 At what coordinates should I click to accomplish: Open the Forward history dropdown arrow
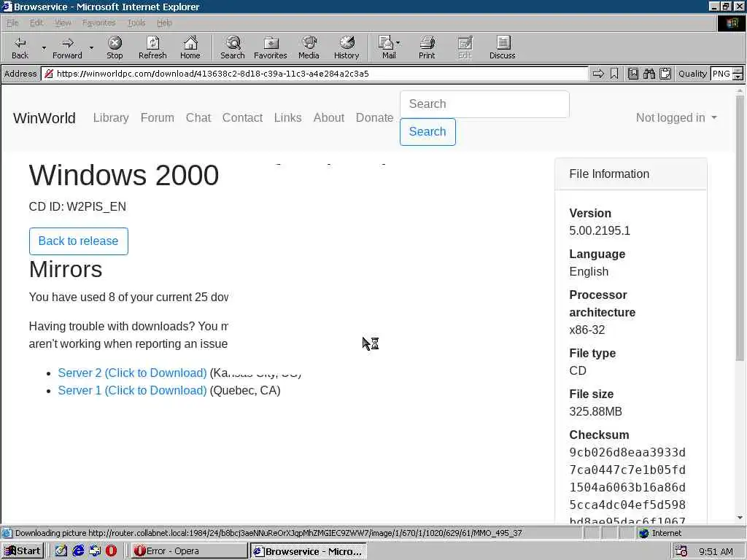[x=91, y=47]
